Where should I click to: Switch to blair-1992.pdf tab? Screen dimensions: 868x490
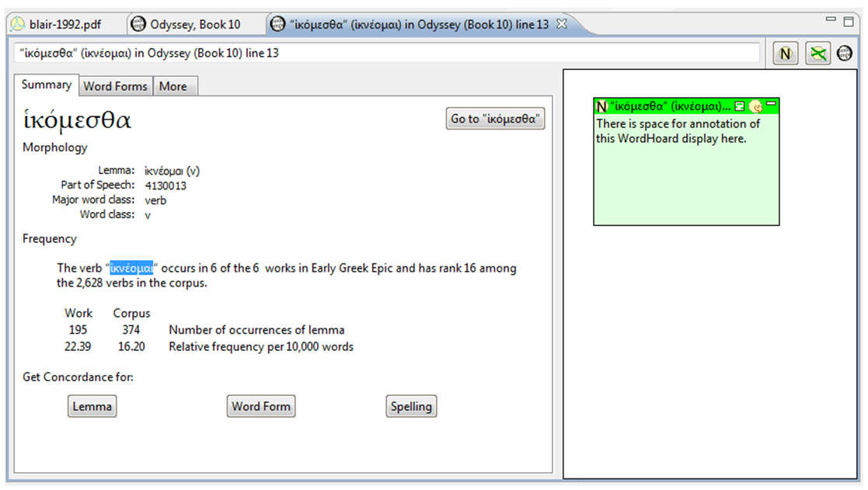coord(65,25)
